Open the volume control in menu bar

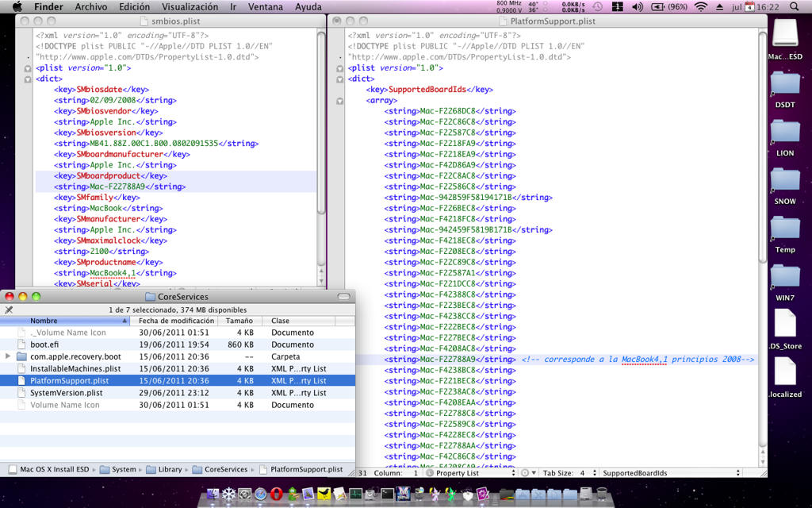(x=638, y=6)
